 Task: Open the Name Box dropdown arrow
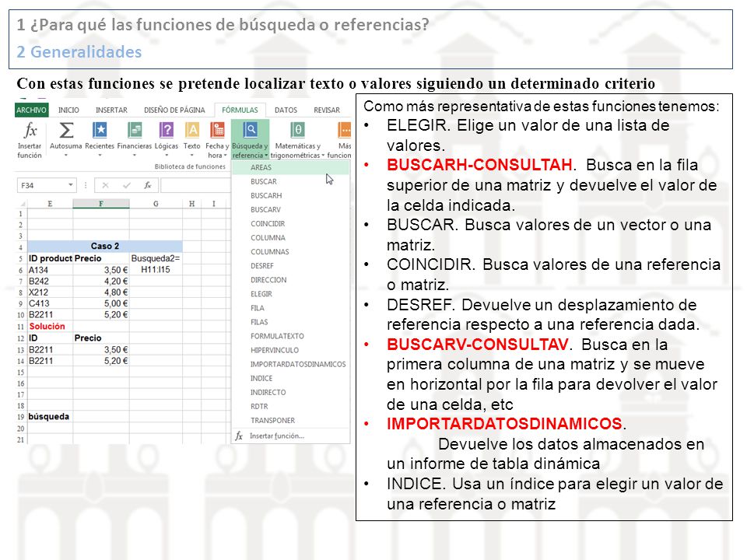coord(71,185)
